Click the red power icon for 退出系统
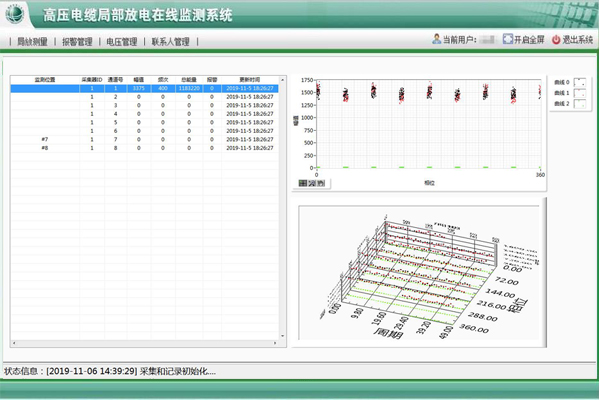This screenshot has width=600, height=400. [x=556, y=40]
